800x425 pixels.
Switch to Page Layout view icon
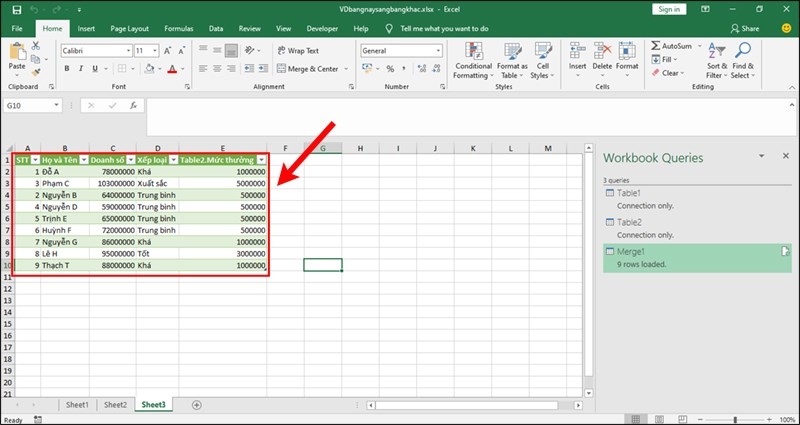tap(658, 419)
